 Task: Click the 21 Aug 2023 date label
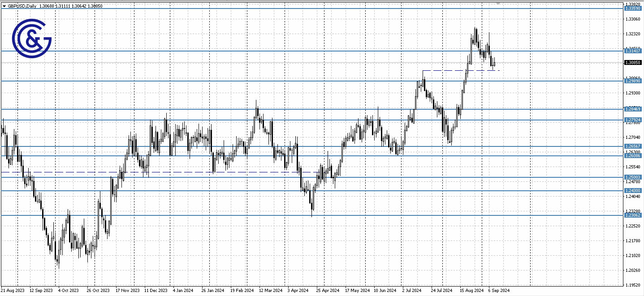point(13,290)
